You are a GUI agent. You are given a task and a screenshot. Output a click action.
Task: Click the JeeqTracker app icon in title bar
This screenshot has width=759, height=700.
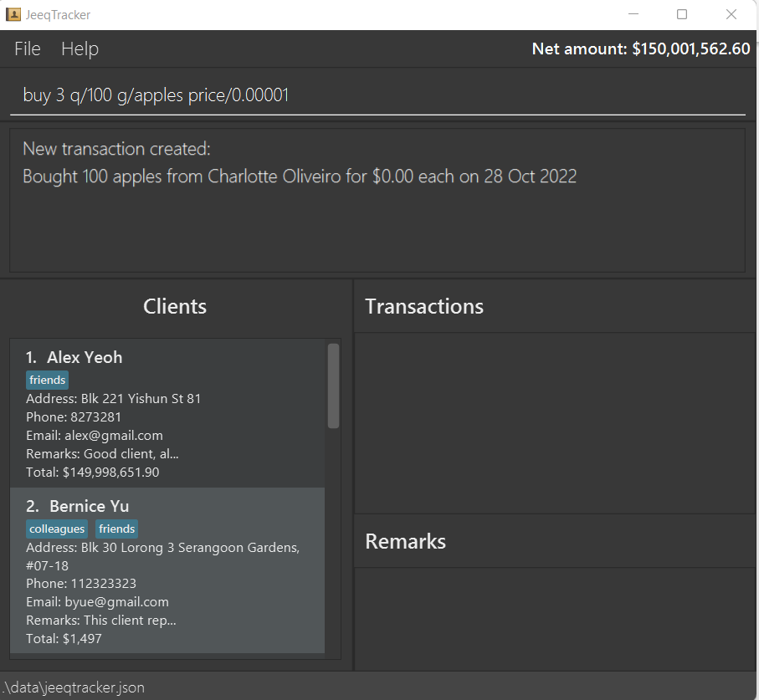pyautogui.click(x=13, y=14)
